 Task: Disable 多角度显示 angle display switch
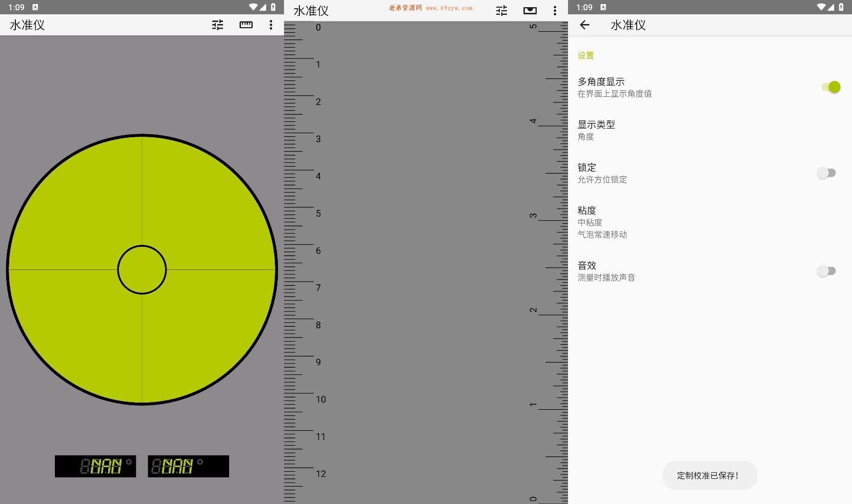830,87
